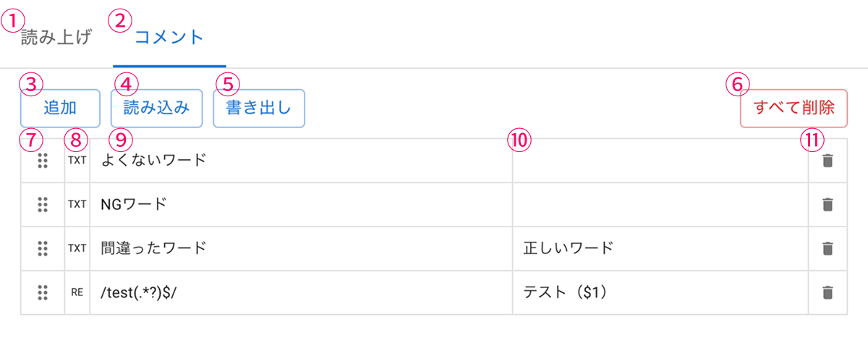Click the 読み込み import button
This screenshot has width=868, height=346.
click(156, 109)
